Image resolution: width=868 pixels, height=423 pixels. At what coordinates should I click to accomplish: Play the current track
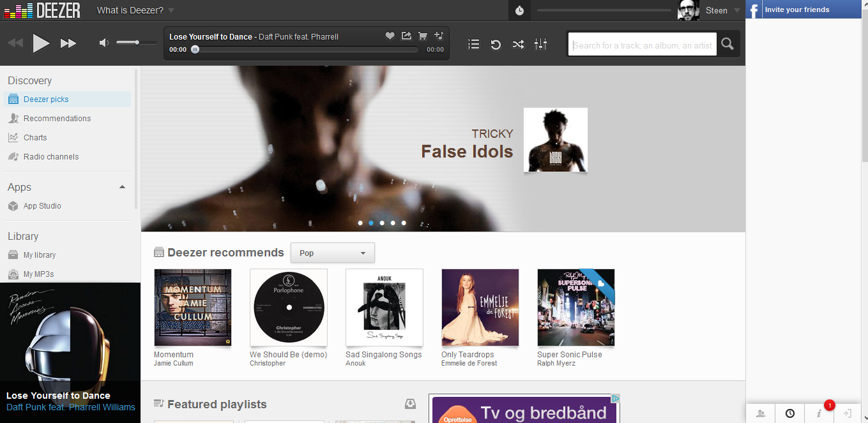(42, 43)
